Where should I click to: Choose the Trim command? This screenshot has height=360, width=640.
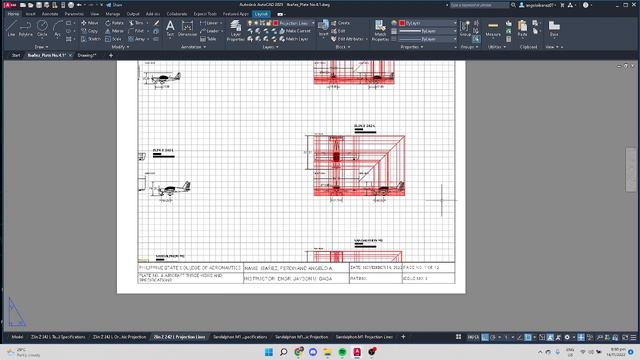(136, 23)
